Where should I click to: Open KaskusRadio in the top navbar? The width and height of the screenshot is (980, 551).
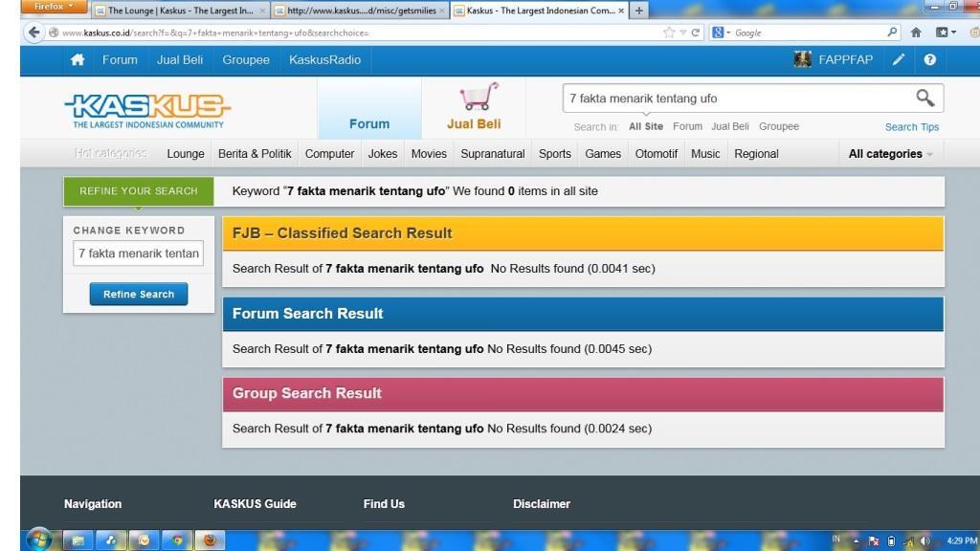(325, 60)
